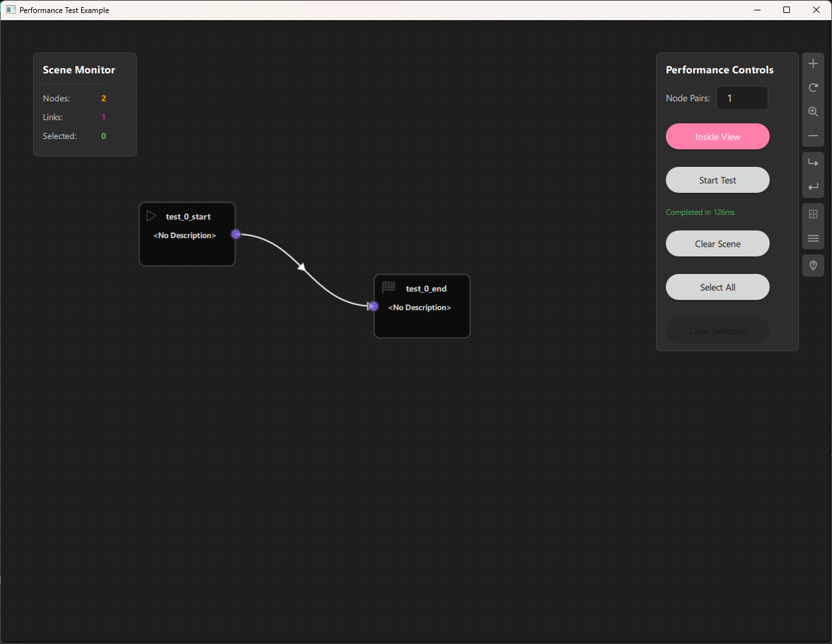Click the reset view refresh icon
Viewport: 832px width, 644px height.
[x=813, y=87]
